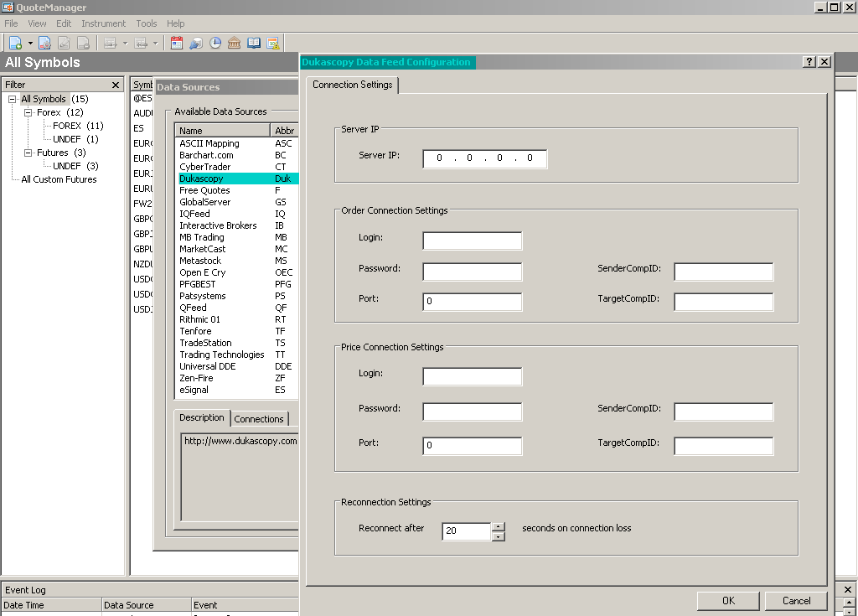The image size is (858, 616).
Task: Open the View menu
Action: [37, 23]
